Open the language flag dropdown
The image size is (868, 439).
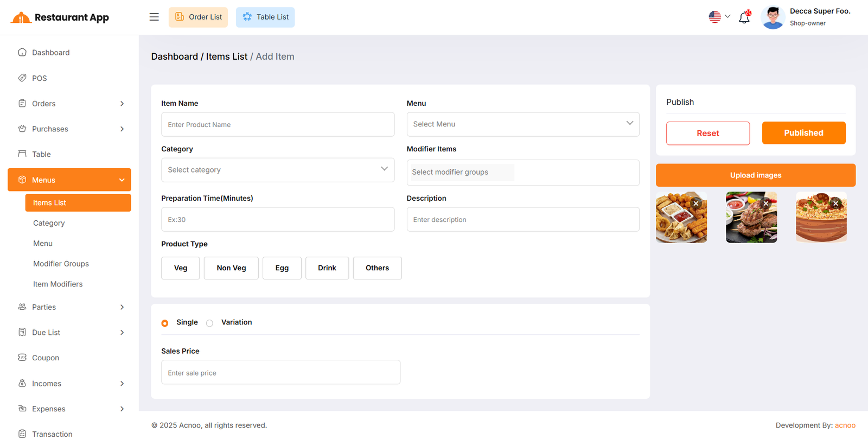click(x=719, y=17)
